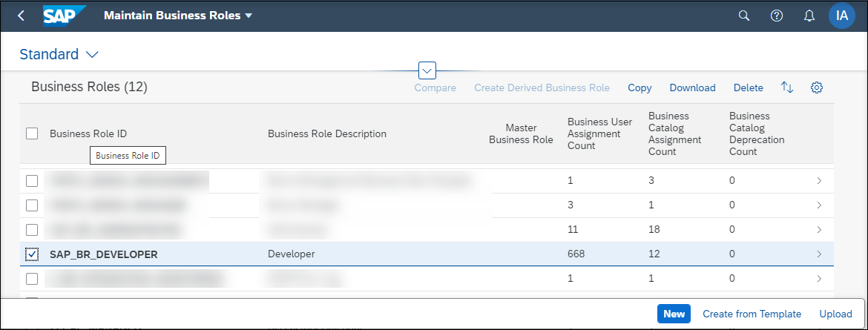Click the 668 user assignment count
The width and height of the screenshot is (868, 330).
pos(576,254)
